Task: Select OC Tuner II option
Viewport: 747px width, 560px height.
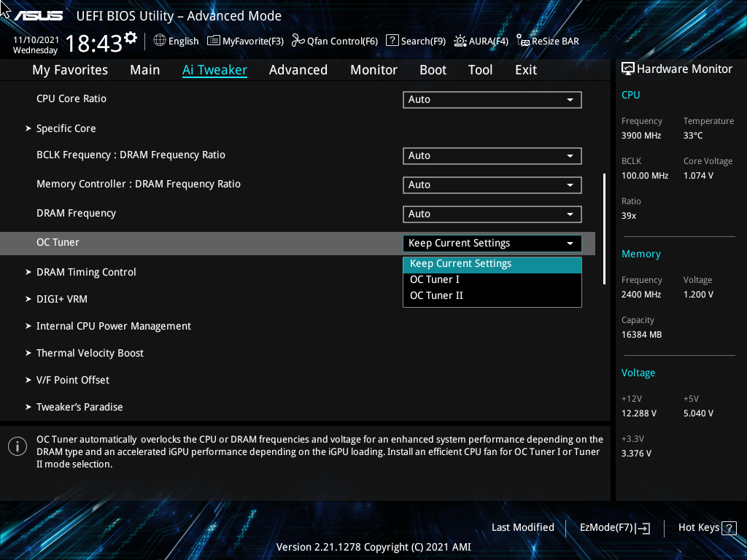Action: point(492,295)
